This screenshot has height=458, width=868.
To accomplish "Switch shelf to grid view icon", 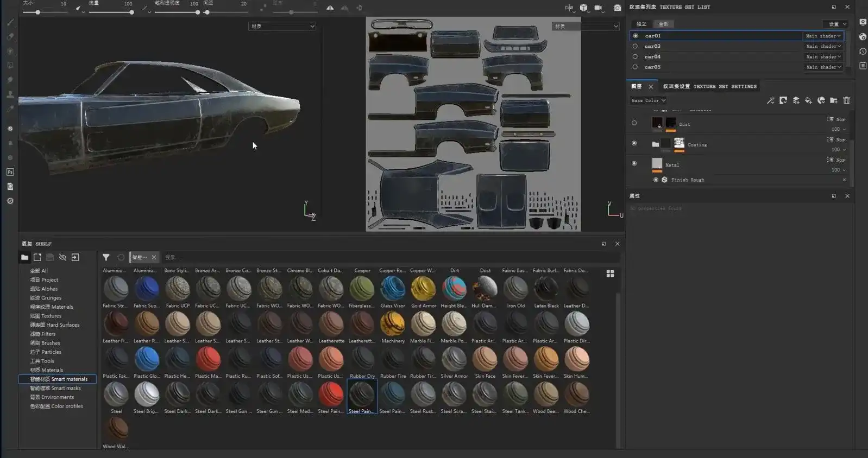I will pos(610,273).
